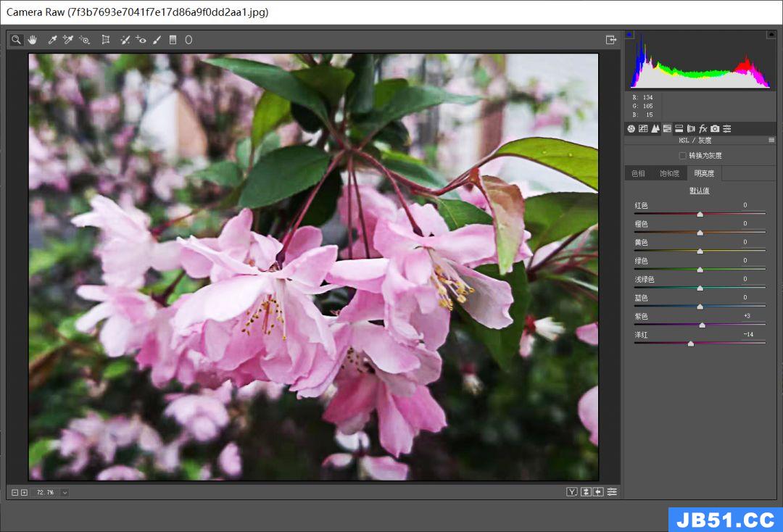This screenshot has height=532, width=783.
Task: Select the Hand tool
Action: (x=32, y=40)
